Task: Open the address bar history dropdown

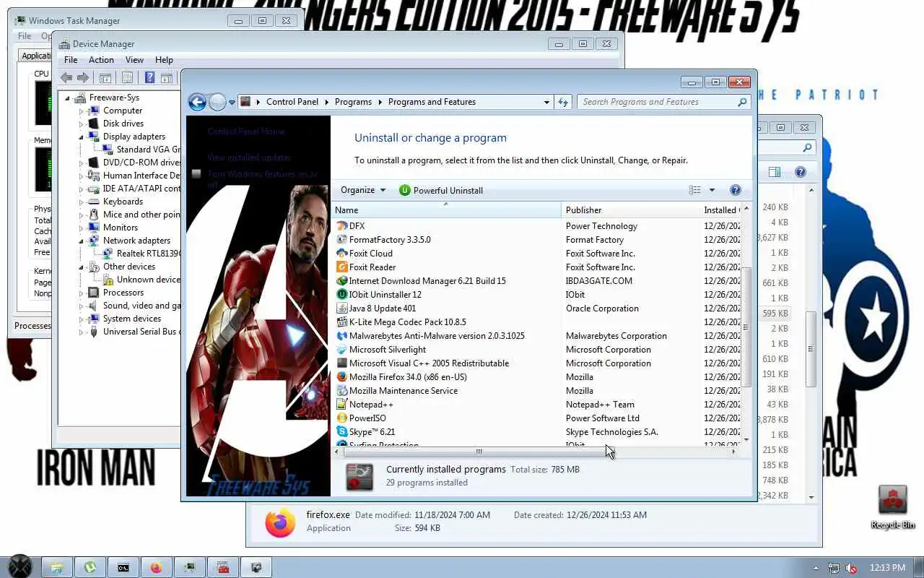Action: (x=546, y=102)
